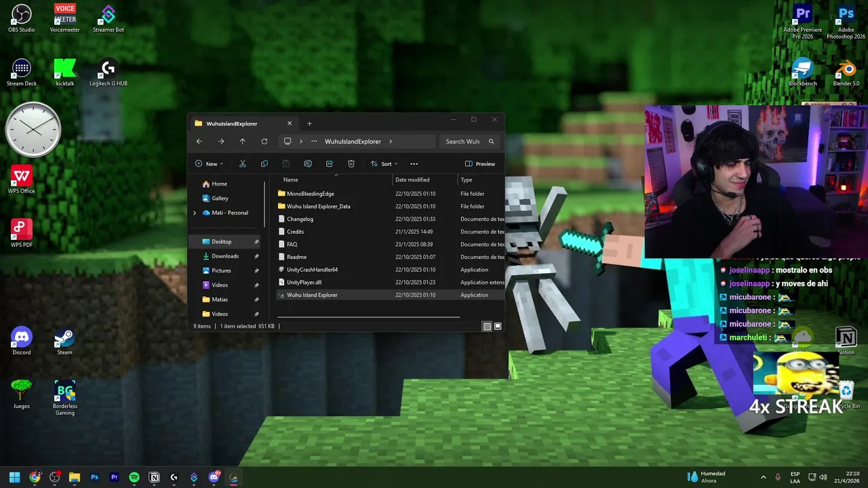Open Blockbench desktop icon
868x488 pixels.
tap(803, 73)
